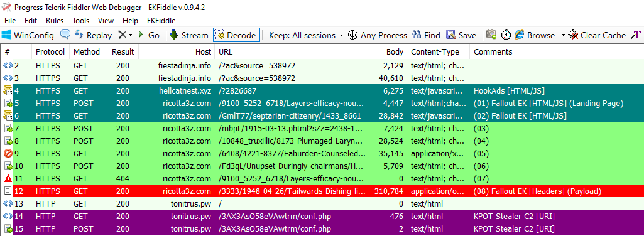
Task: Select session 2 icon for fiestadinja.info
Action: click(x=8, y=66)
